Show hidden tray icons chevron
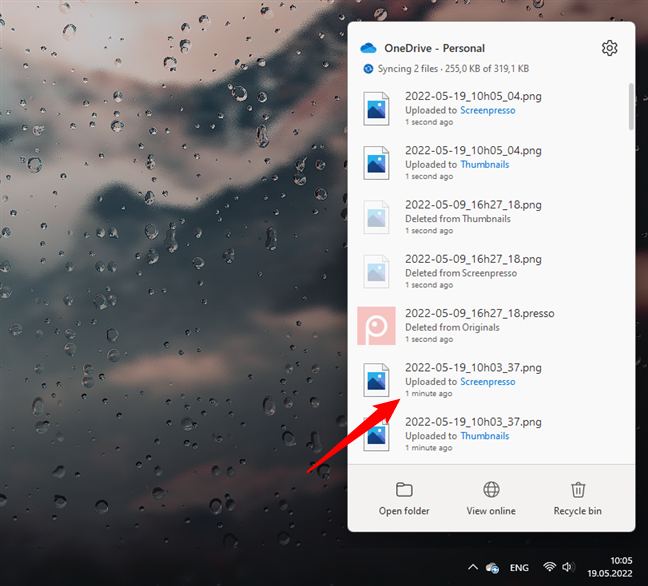The width and height of the screenshot is (648, 586). tap(473, 567)
